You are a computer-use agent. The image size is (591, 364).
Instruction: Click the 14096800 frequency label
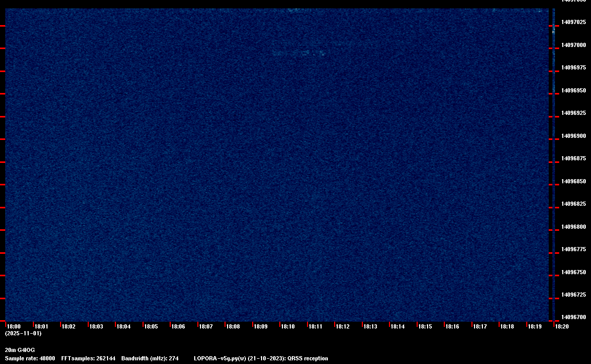click(x=574, y=227)
